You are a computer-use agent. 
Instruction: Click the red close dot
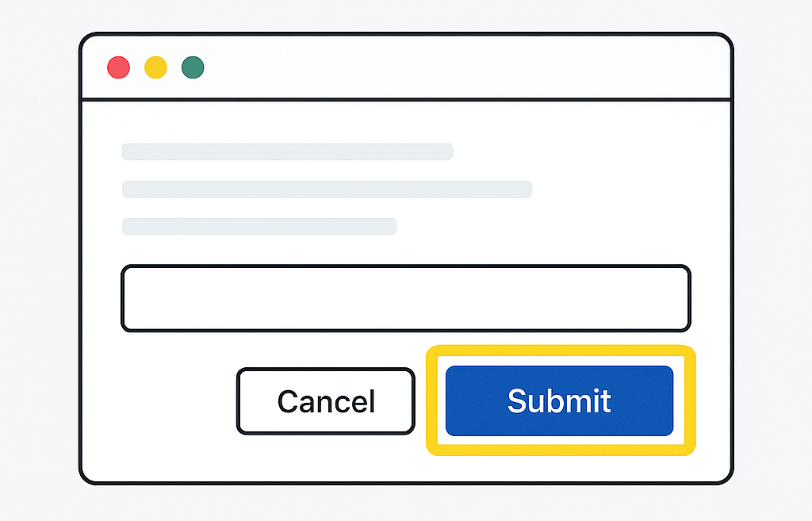pyautogui.click(x=118, y=67)
